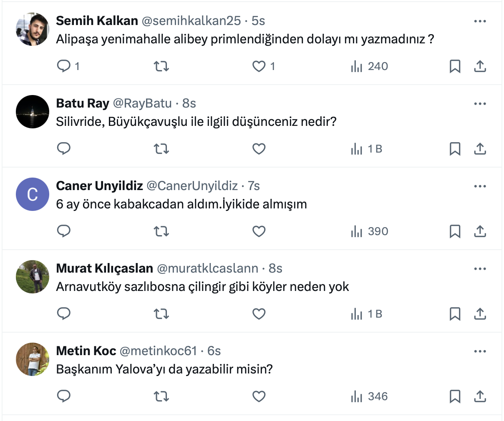Retweet Metin Koc's Yalova tweet

pos(161,396)
